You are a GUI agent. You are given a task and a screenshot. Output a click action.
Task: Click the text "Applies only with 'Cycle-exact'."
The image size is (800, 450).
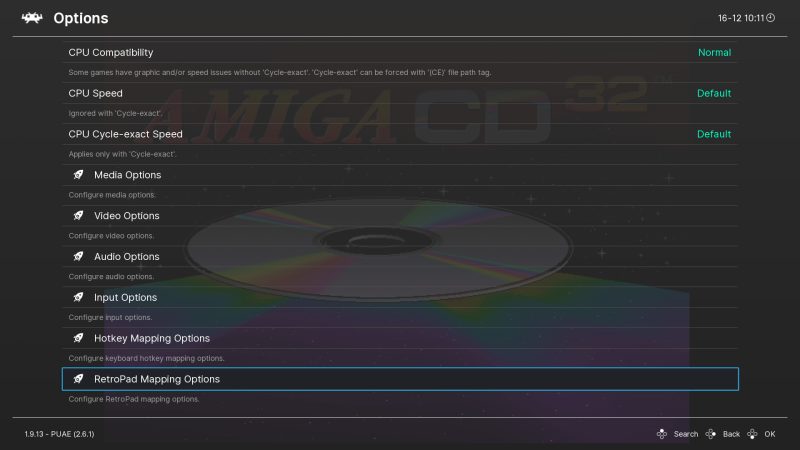pyautogui.click(x=122, y=154)
